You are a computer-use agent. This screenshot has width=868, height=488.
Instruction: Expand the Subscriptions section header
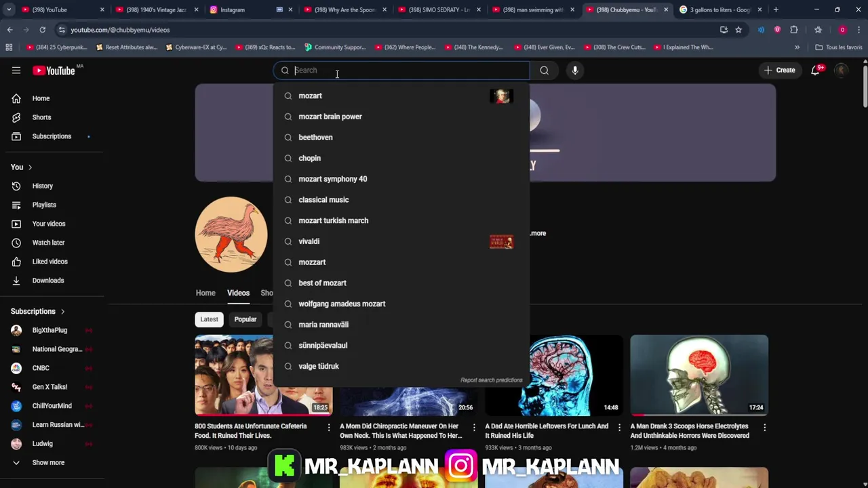pyautogui.click(x=38, y=311)
